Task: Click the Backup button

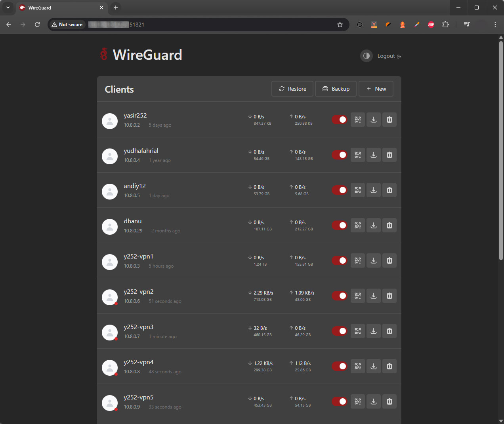Action: point(336,89)
